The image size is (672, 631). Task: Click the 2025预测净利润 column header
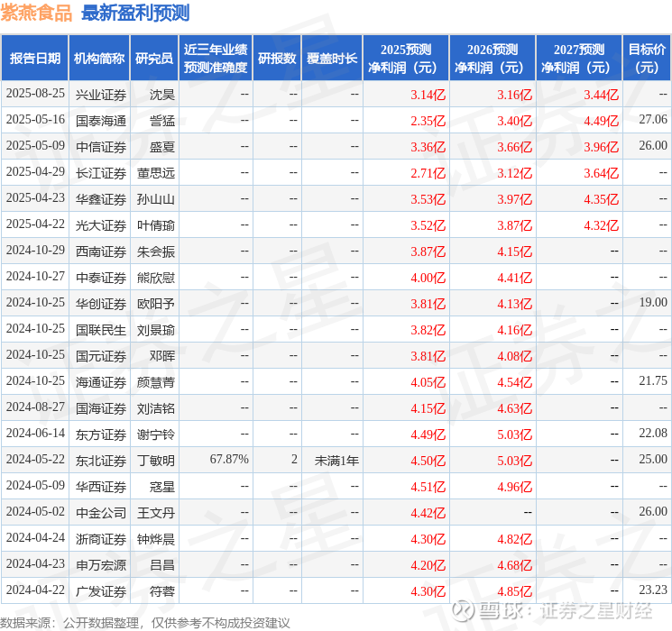(406, 59)
